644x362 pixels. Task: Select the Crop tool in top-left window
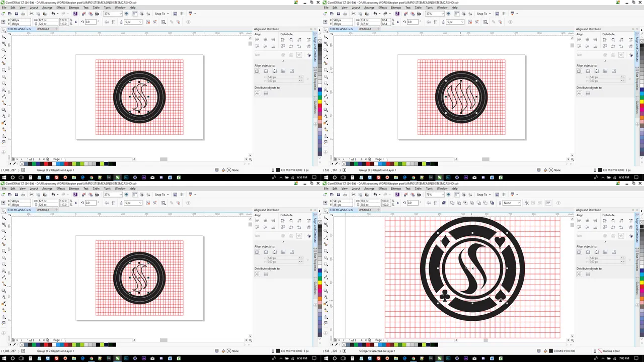point(4,44)
